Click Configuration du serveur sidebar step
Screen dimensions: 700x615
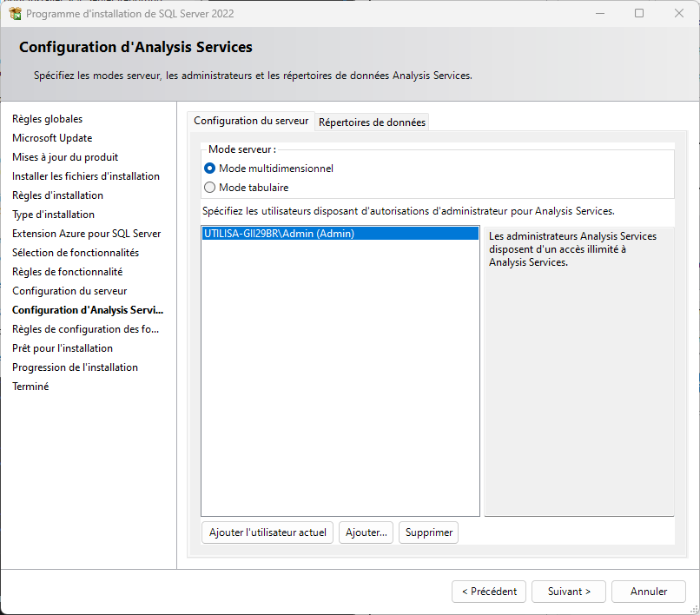(69, 291)
